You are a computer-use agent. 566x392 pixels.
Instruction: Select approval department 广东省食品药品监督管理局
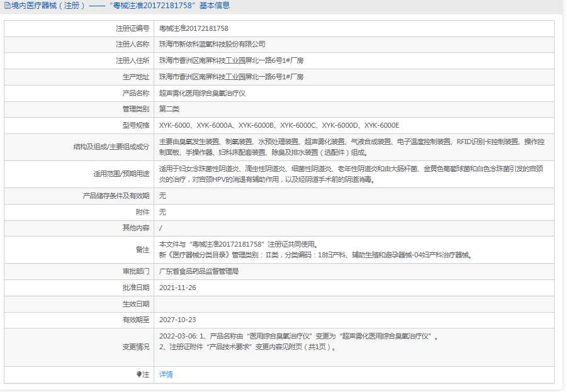tap(199, 271)
